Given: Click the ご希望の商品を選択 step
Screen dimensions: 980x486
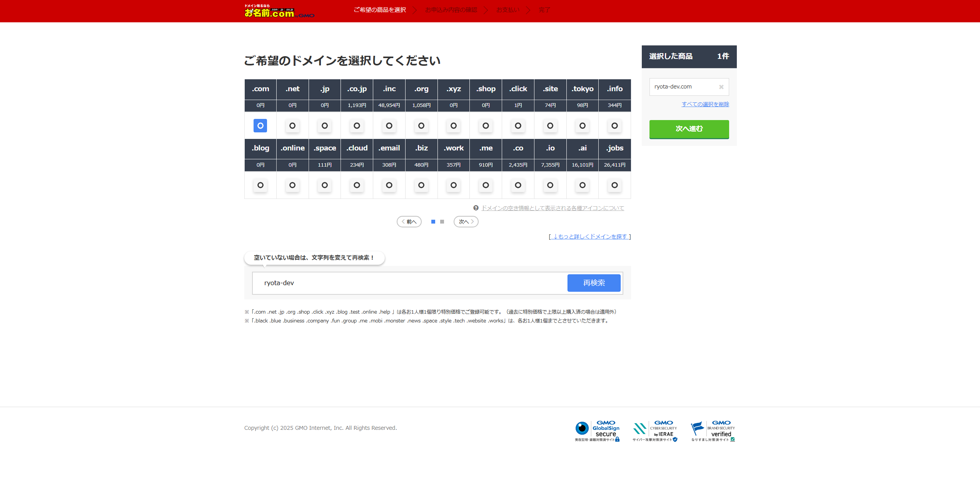Looking at the screenshot, I should [380, 10].
